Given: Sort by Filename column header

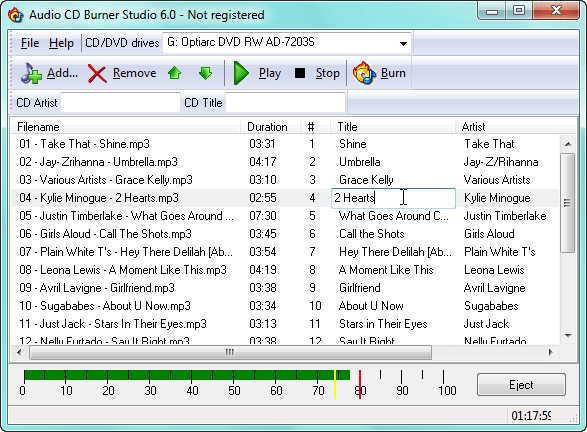Looking at the screenshot, I should pyautogui.click(x=125, y=127).
